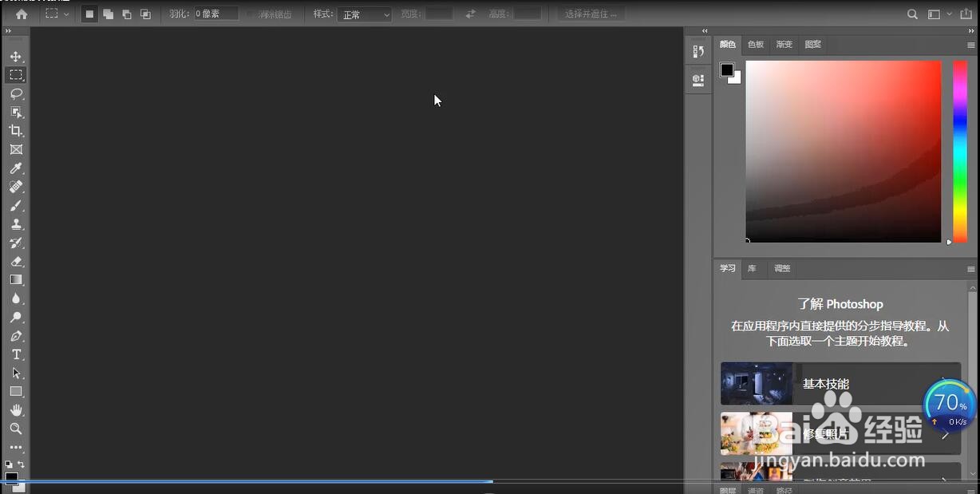Swap foreground and background colors arrow
Image resolution: width=980 pixels, height=494 pixels.
click(22, 464)
